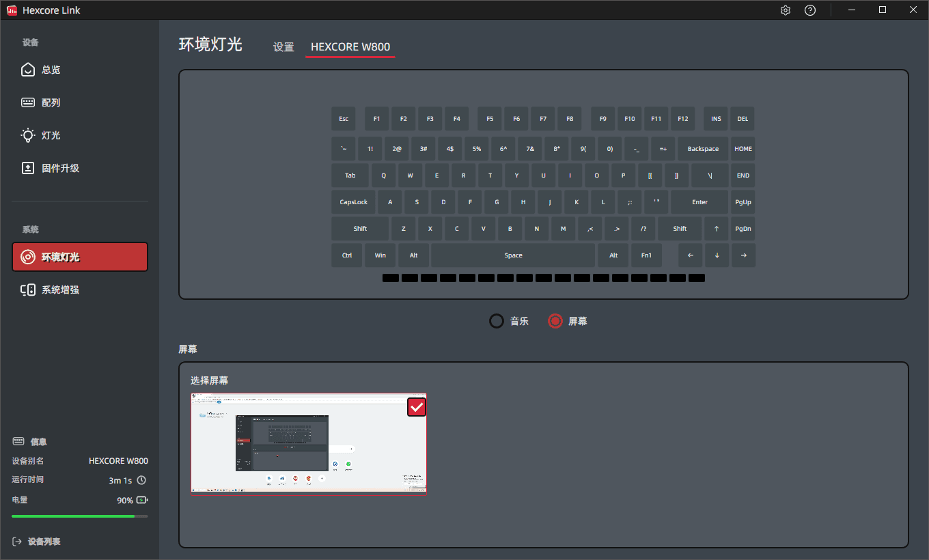Click the Backspace key
Image resolution: width=929 pixels, height=560 pixels.
pos(703,149)
